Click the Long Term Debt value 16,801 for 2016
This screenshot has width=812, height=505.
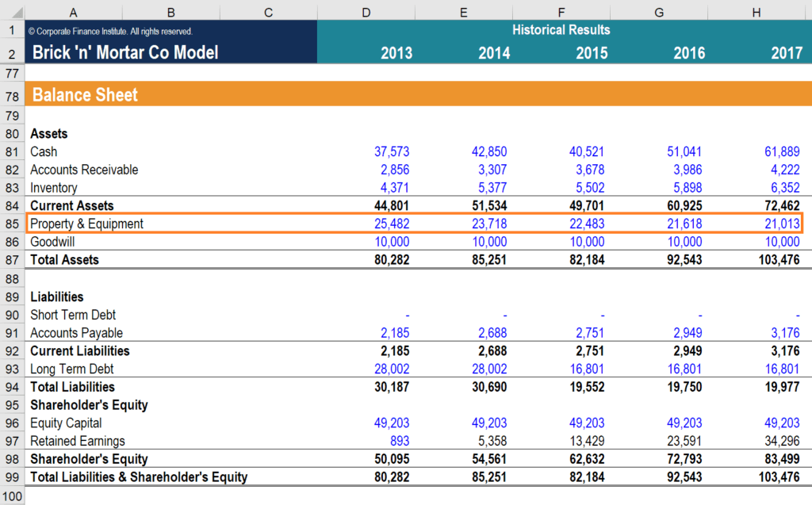click(x=684, y=369)
